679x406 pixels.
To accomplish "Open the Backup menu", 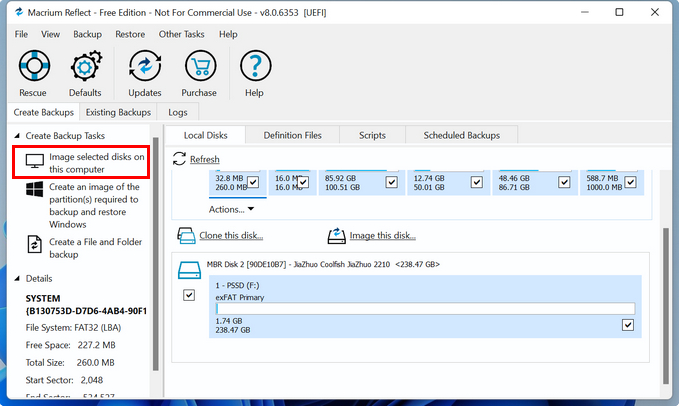I will [87, 34].
